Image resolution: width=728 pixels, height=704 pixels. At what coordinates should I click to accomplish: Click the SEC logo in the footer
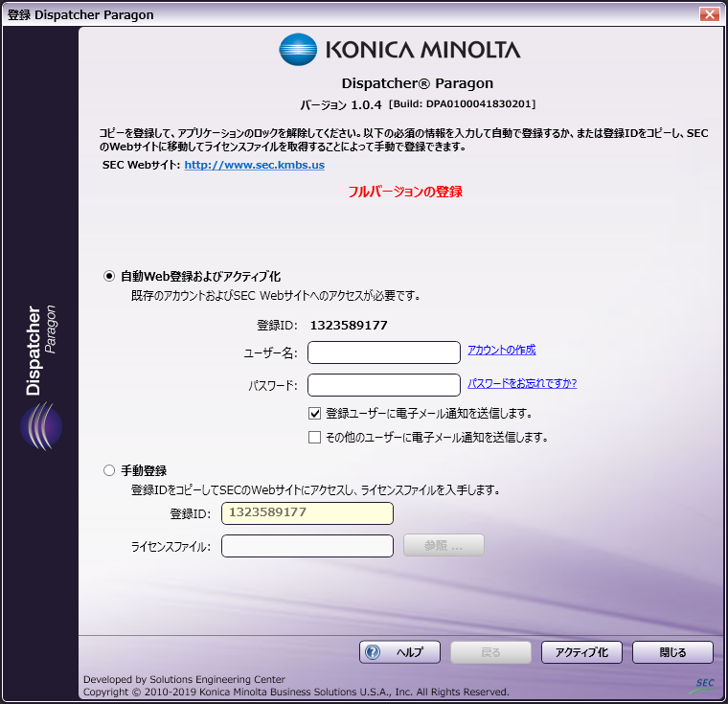click(704, 685)
